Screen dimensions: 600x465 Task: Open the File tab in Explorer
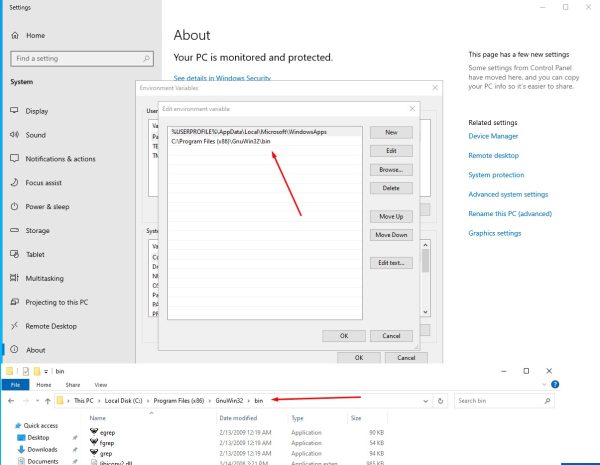tap(15, 383)
